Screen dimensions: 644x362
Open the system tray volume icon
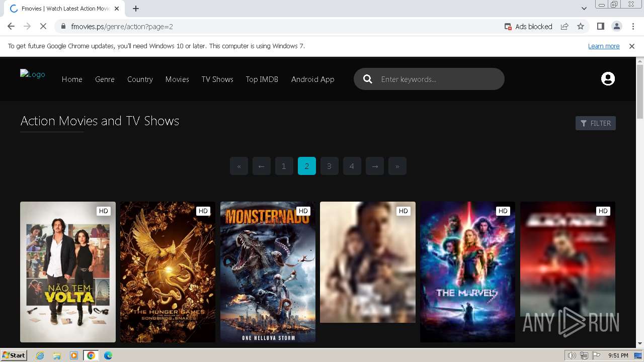point(572,355)
